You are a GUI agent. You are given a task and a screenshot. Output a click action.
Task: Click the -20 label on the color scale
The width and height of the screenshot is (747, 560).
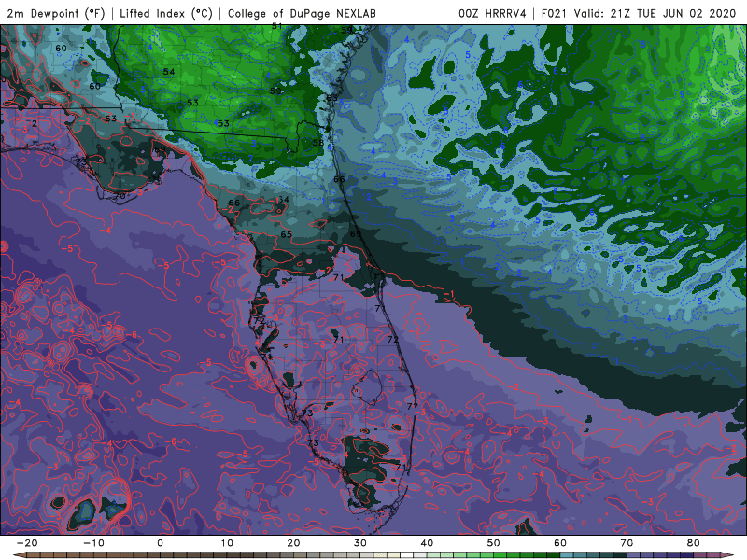(27, 543)
